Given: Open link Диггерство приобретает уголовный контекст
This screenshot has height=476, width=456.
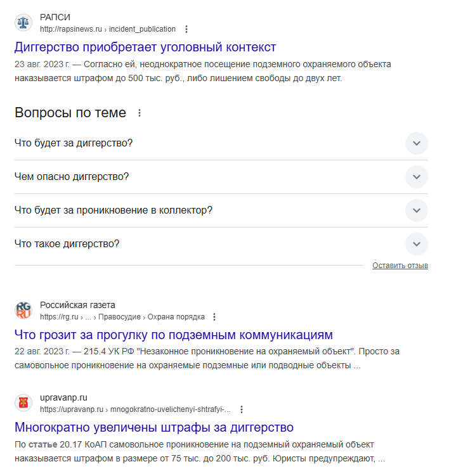Looking at the screenshot, I should click(145, 47).
